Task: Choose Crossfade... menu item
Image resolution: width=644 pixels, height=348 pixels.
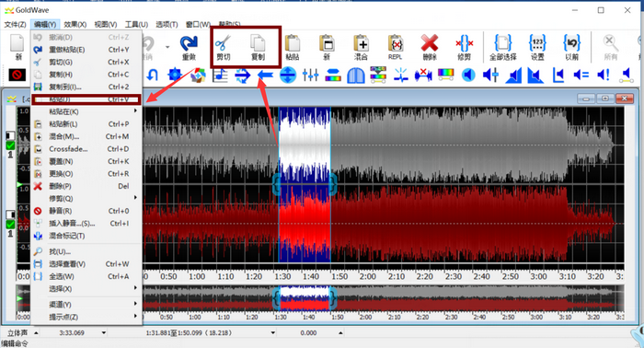Action: coord(86,149)
